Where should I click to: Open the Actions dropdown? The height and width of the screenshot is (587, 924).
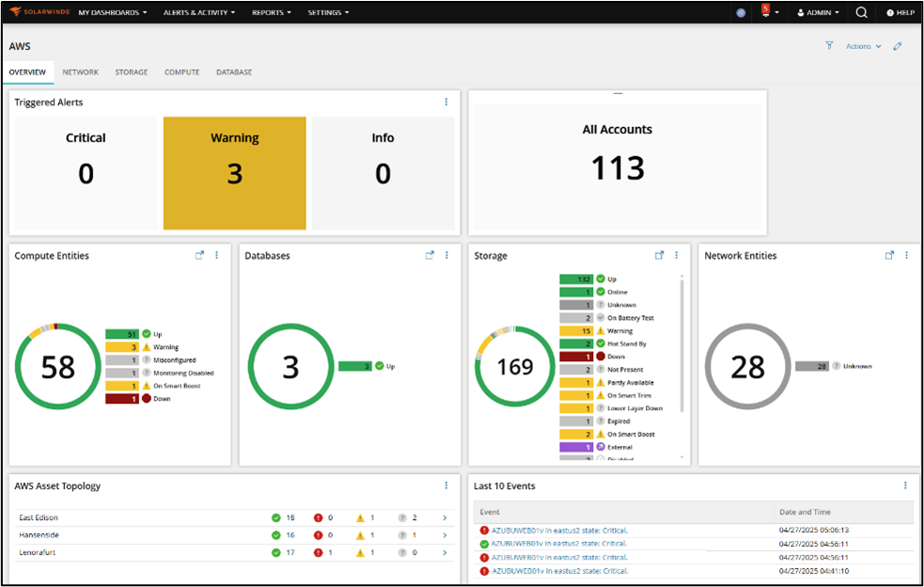click(863, 46)
